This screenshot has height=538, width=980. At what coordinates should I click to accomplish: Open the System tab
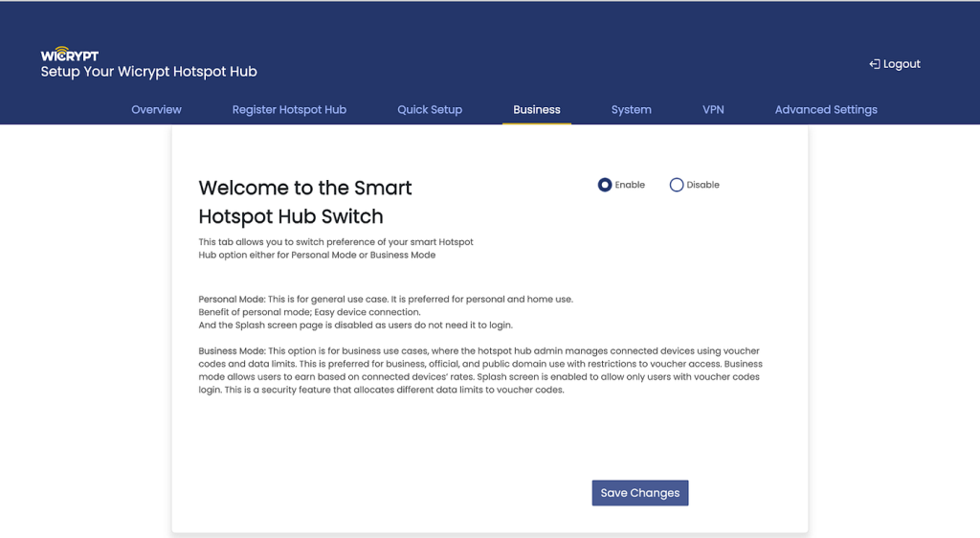click(632, 109)
